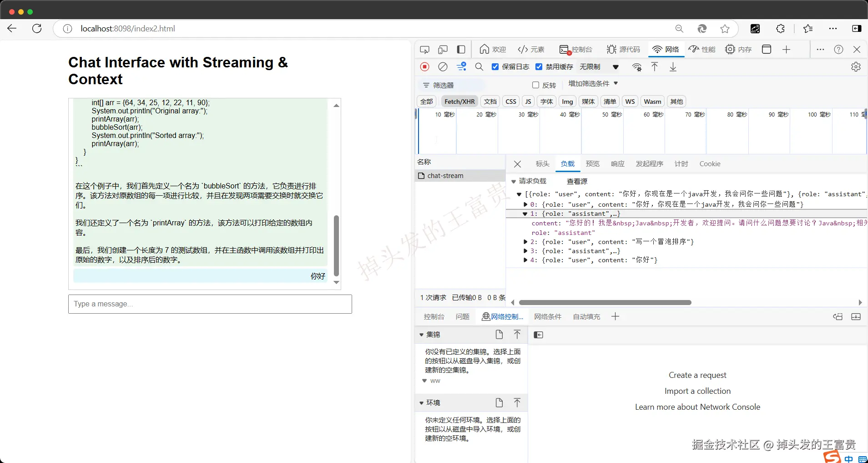The height and width of the screenshot is (463, 868).
Task: Create a new environment file
Action: pyautogui.click(x=499, y=403)
